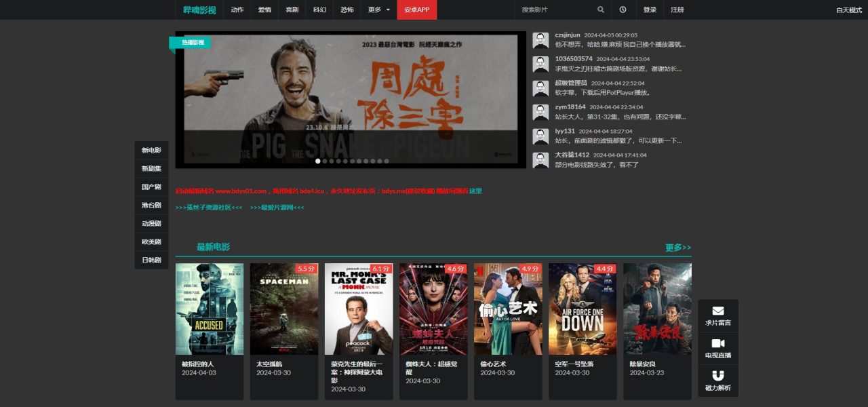Open viewing history via the clock icon
The width and height of the screenshot is (868, 407).
click(x=622, y=9)
